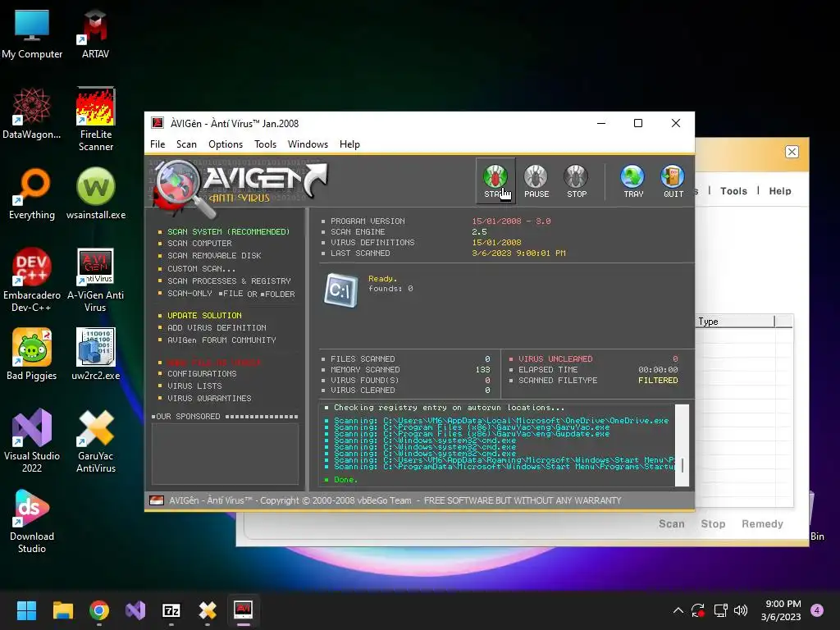
Task: Click the Scan button in GaruYac window
Action: pos(671,524)
